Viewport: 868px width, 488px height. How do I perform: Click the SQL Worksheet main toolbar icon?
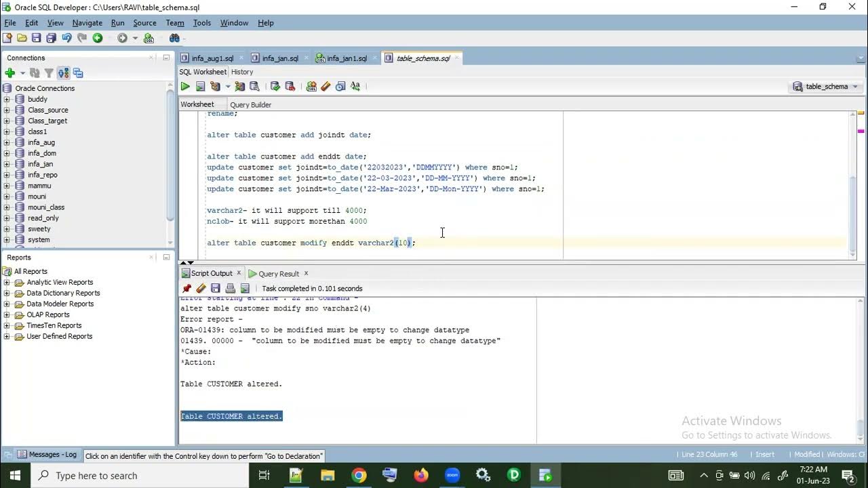click(149, 38)
